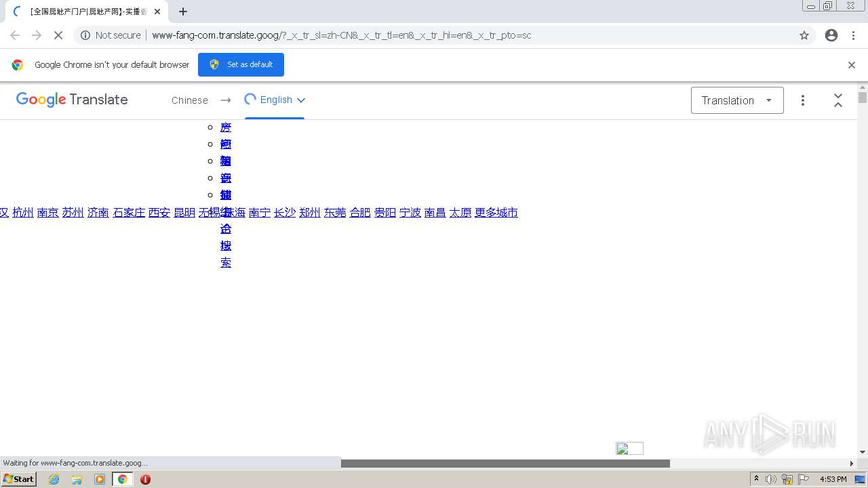
Task: Dismiss the default browser notification bar
Action: click(x=852, y=65)
